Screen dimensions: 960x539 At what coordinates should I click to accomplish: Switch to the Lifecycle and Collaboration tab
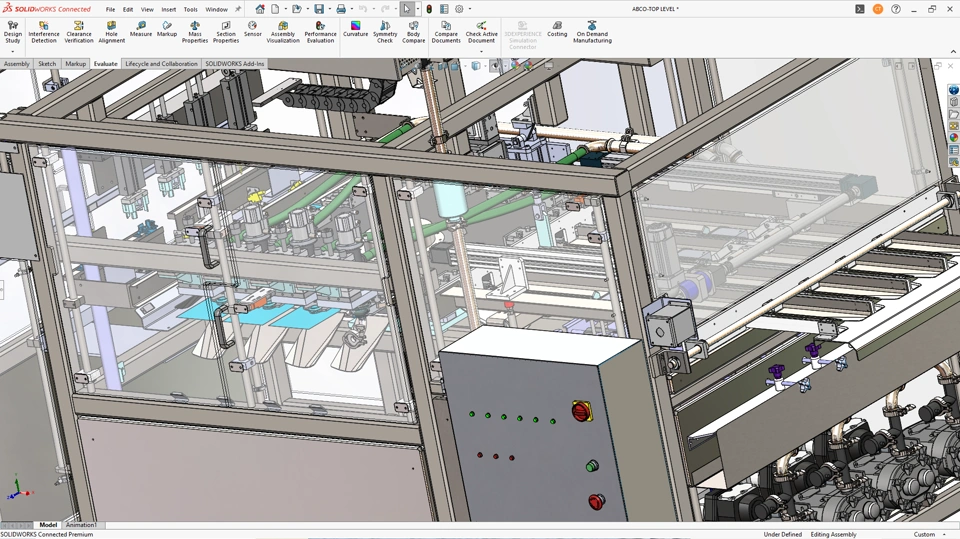(x=161, y=64)
